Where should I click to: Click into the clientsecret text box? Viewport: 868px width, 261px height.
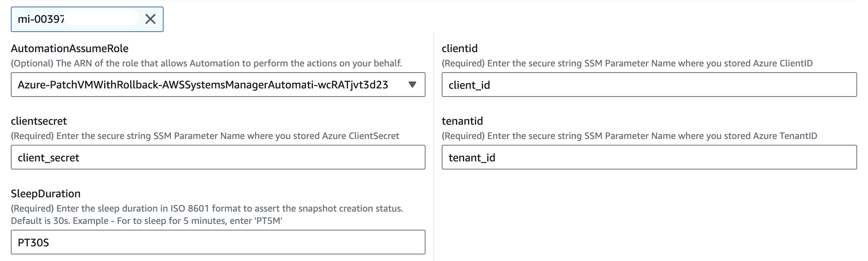pyautogui.click(x=218, y=157)
